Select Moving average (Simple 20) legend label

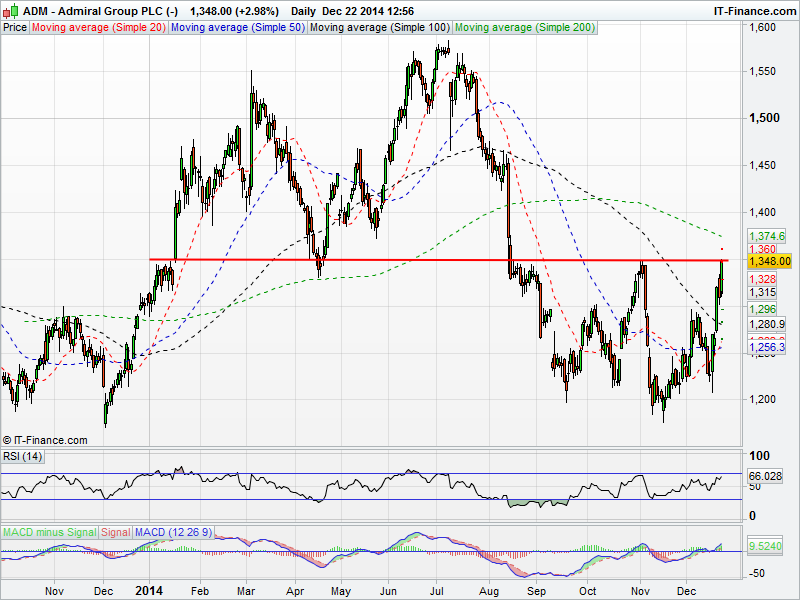point(98,28)
